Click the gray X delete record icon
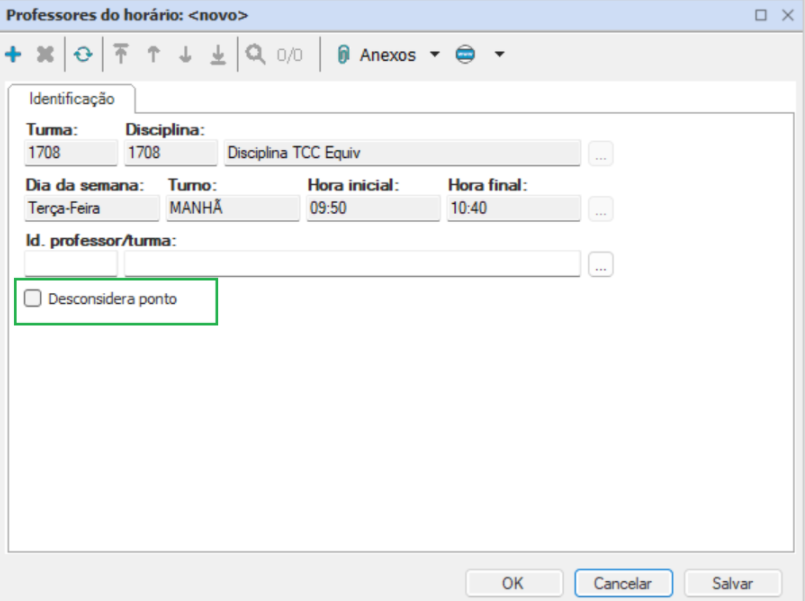The width and height of the screenshot is (805, 601). point(45,54)
